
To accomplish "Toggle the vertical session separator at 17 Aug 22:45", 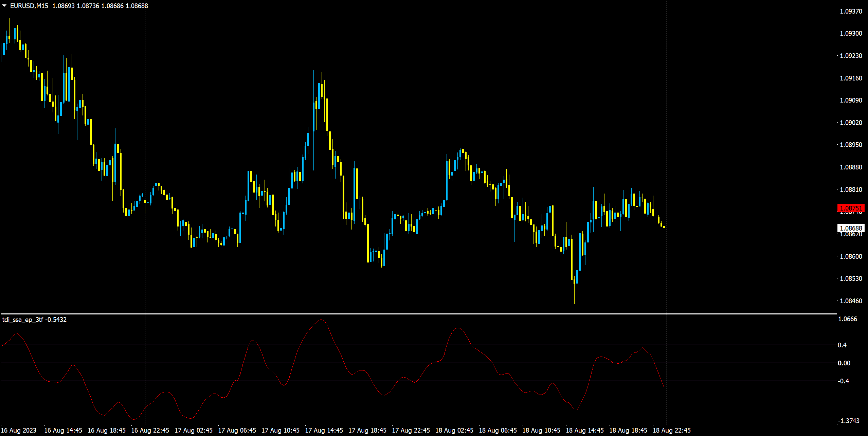I will tap(406, 136).
